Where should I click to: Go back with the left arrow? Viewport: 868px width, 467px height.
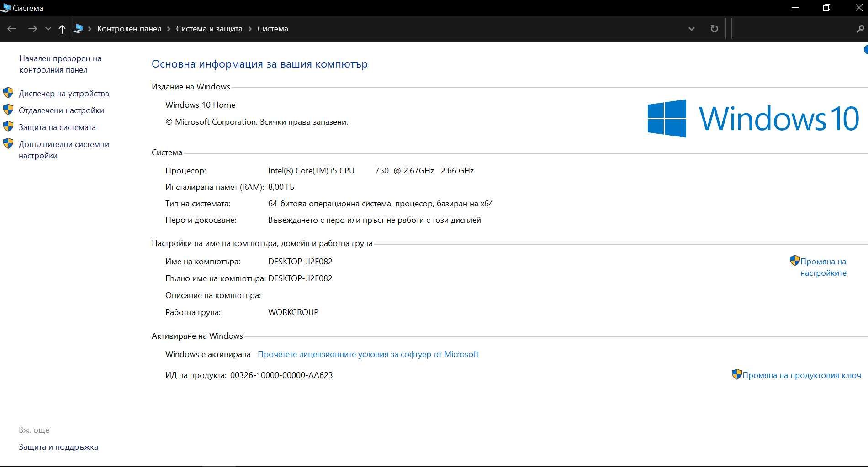pos(12,29)
